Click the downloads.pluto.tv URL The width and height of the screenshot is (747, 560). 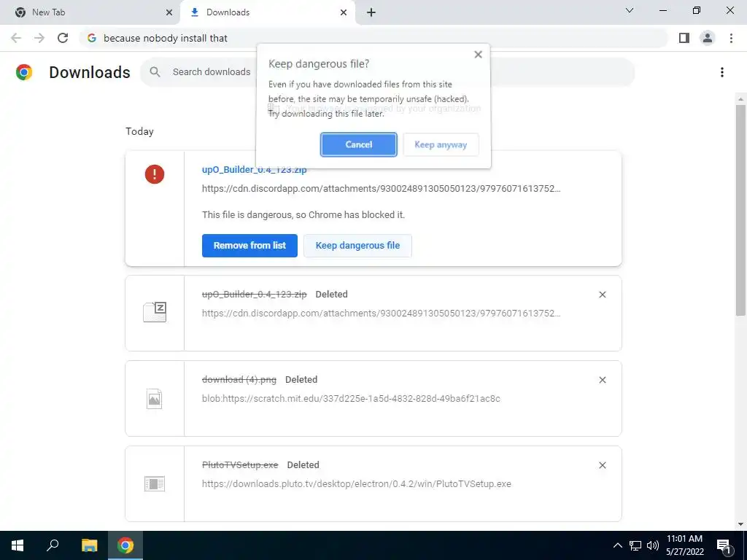coord(356,484)
